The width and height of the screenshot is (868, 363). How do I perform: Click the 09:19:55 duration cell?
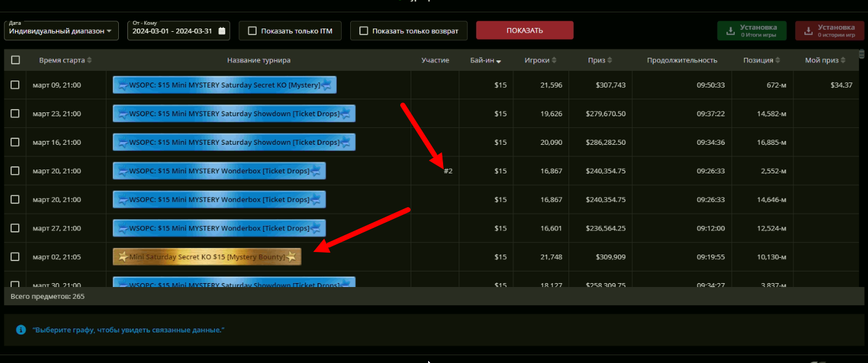711,257
